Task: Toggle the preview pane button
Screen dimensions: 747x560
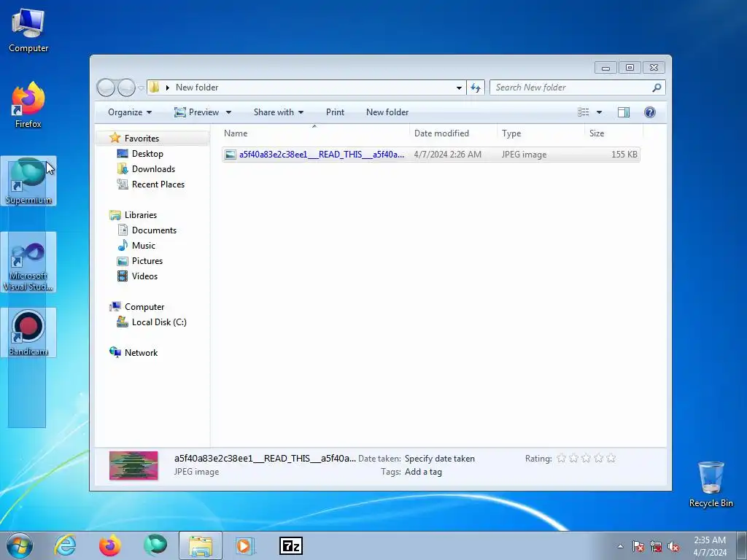Action: [x=624, y=112]
